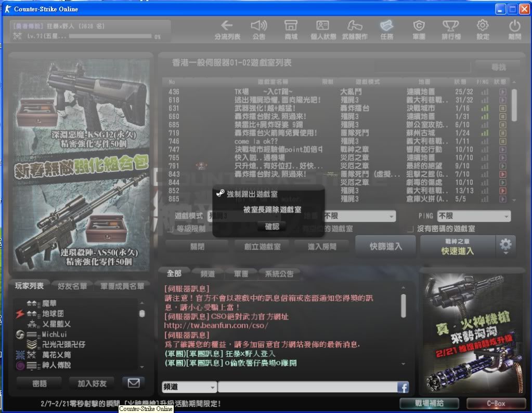The width and height of the screenshot is (532, 413).
Task: Go back to the 分流列表 channel list
Action: (227, 30)
